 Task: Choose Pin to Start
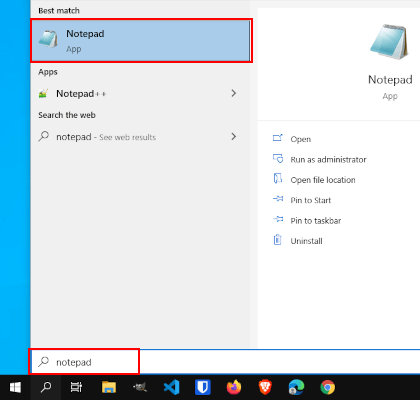pos(311,200)
